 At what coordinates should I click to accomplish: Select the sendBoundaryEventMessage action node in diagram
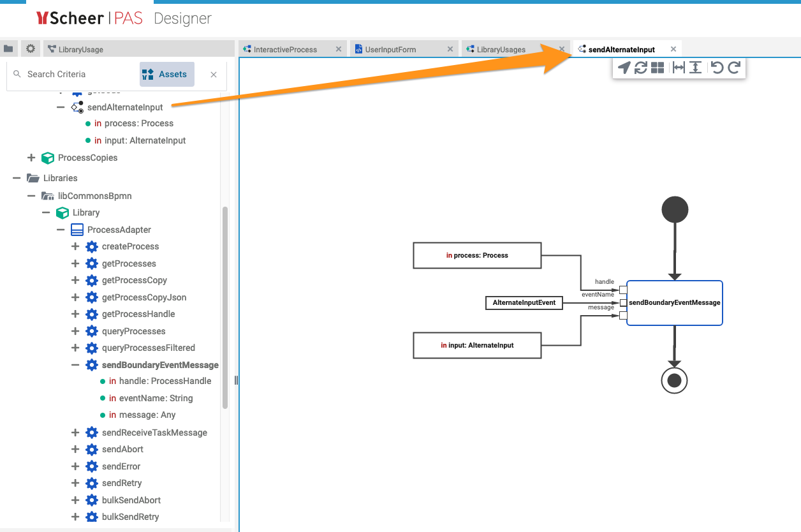(x=674, y=303)
